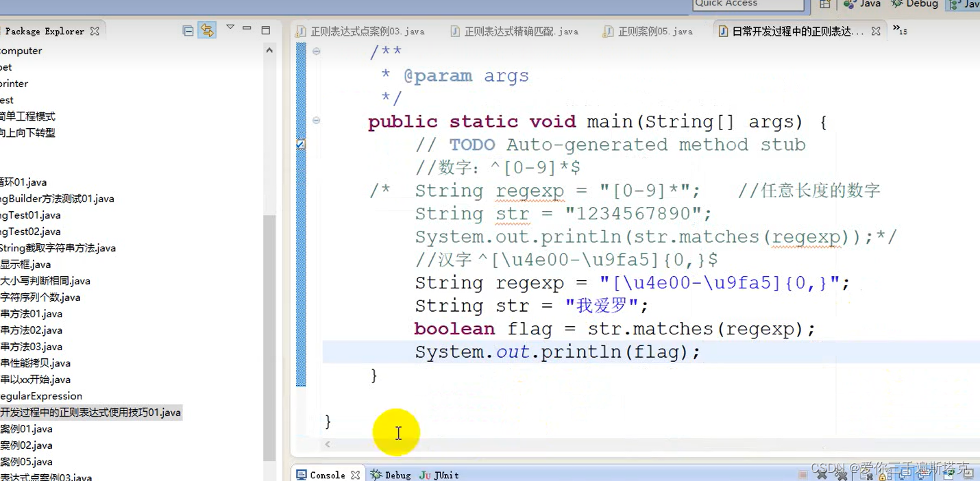Select the 向上向下转型 package
The width and height of the screenshot is (980, 481).
point(27,133)
